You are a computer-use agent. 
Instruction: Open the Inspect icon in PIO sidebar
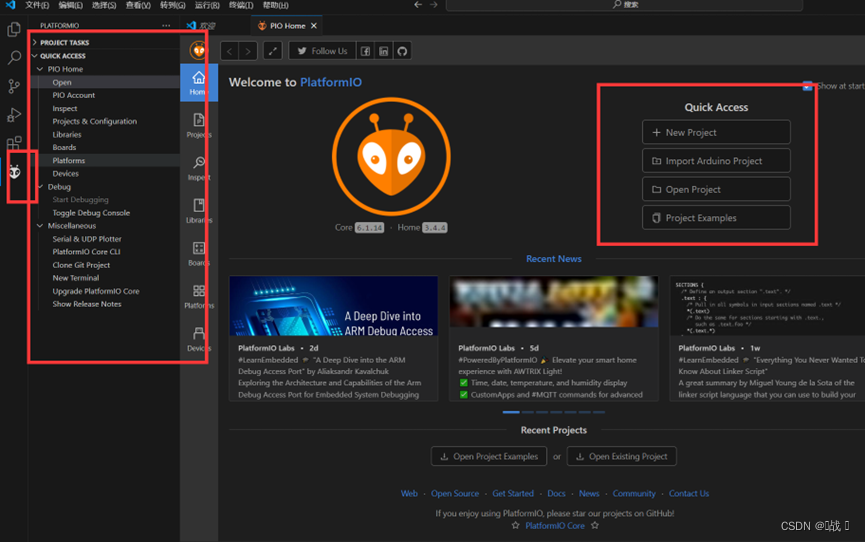coord(199,168)
